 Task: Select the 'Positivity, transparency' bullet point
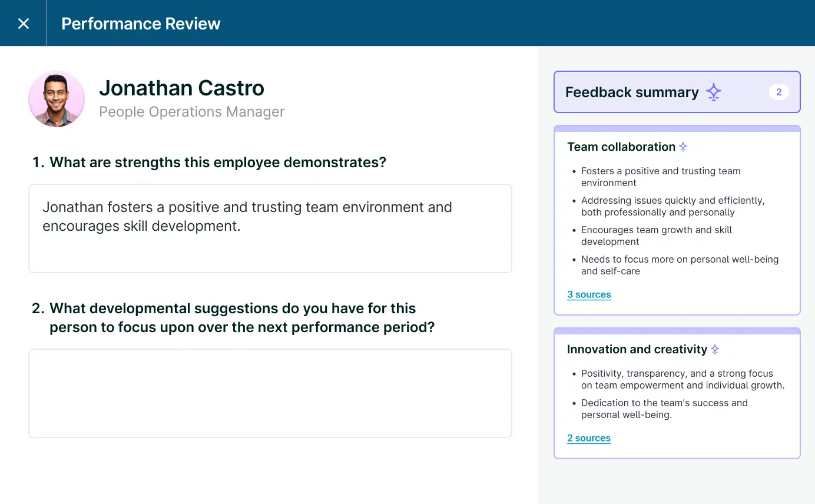click(682, 379)
